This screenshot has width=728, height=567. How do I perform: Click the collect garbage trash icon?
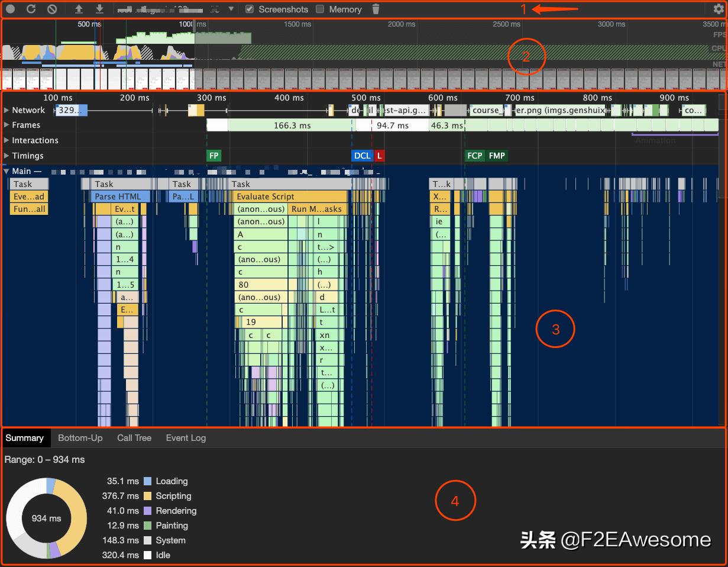click(376, 9)
